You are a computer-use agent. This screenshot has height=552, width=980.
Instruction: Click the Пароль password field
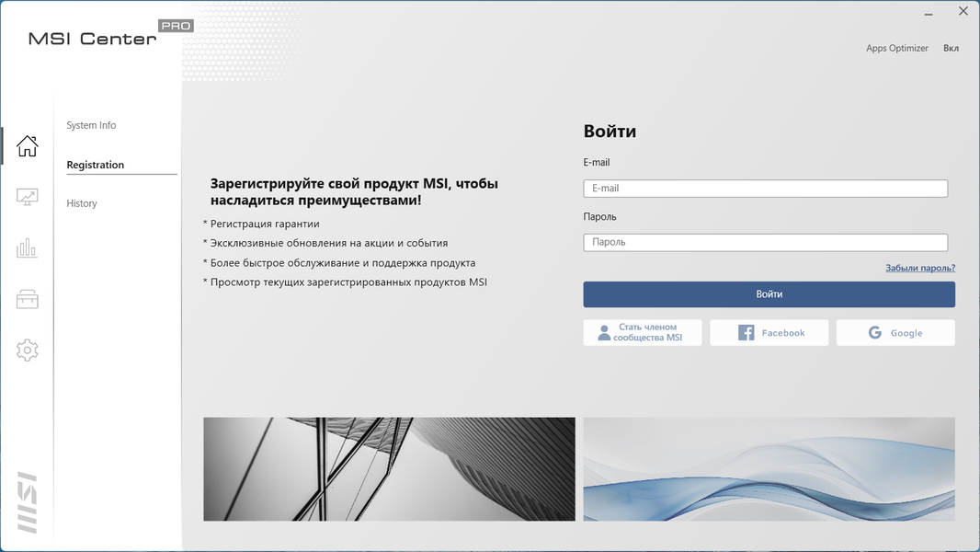(x=765, y=242)
